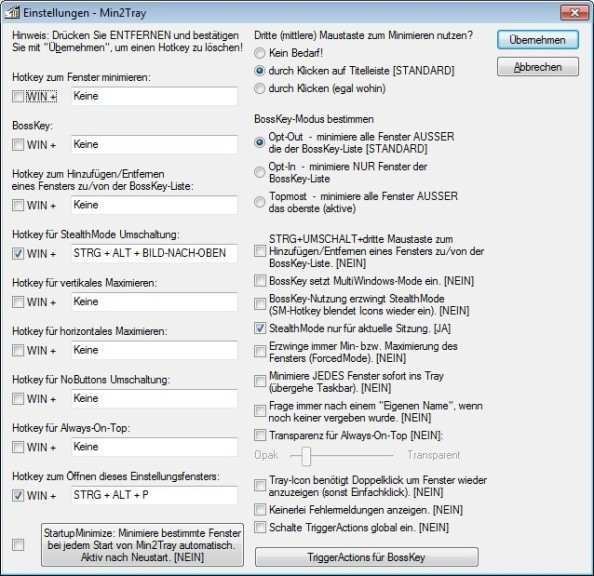Click the BossKey hotkey field
Viewport: 594px width, 576px height.
coord(155,144)
